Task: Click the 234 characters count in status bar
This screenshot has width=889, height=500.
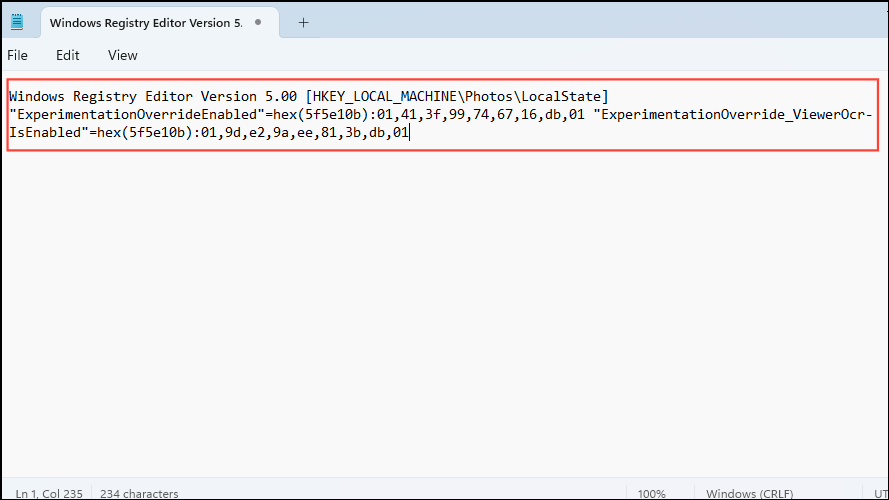Action: 140,493
